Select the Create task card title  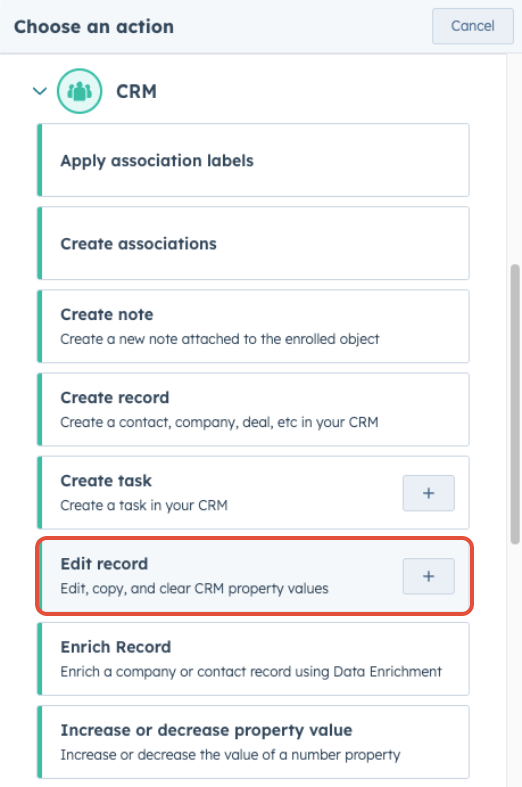pyautogui.click(x=106, y=481)
